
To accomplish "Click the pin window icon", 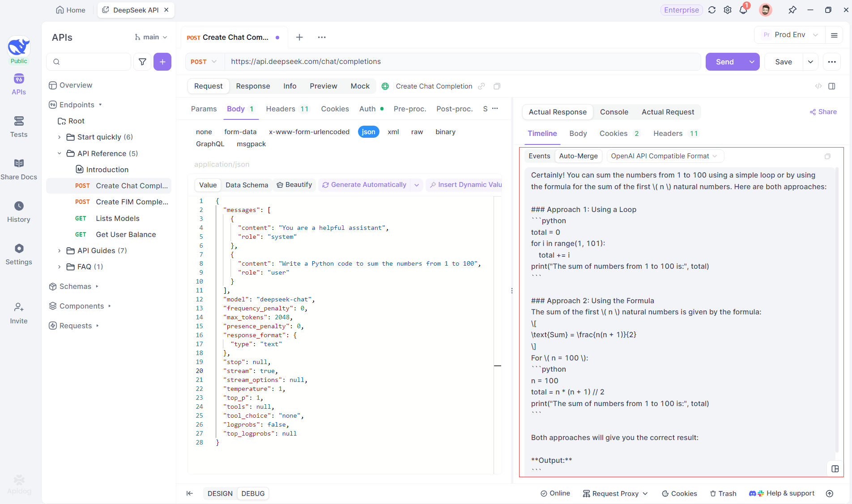I will (792, 10).
